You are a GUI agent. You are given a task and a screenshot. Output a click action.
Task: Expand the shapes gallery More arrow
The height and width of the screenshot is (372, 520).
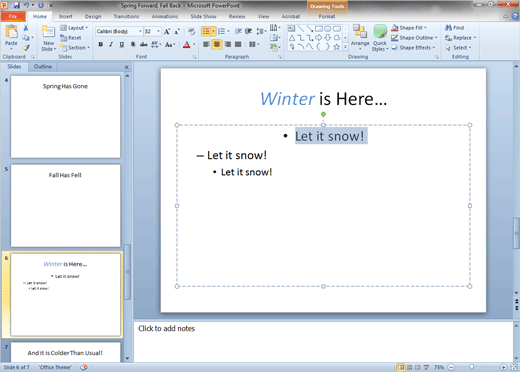point(346,47)
